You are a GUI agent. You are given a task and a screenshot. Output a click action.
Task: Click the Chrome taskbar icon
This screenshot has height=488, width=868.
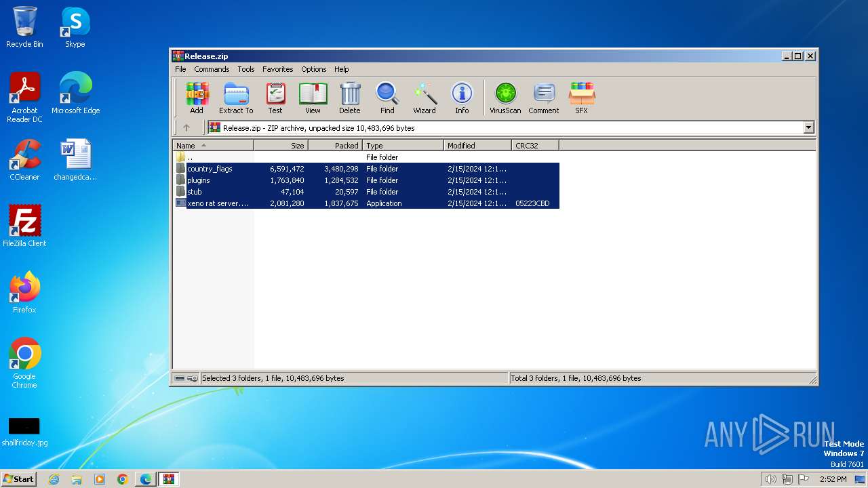123,479
